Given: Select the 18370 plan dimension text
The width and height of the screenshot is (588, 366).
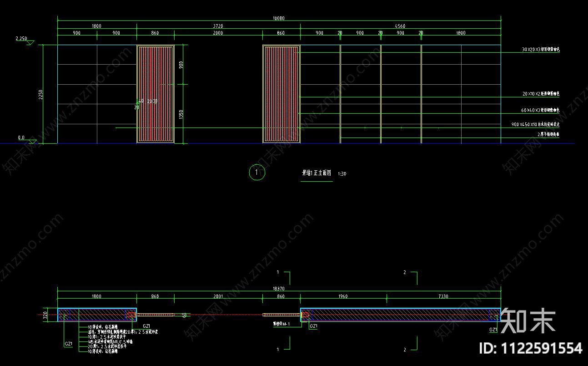Looking at the screenshot, I should pos(279,289).
